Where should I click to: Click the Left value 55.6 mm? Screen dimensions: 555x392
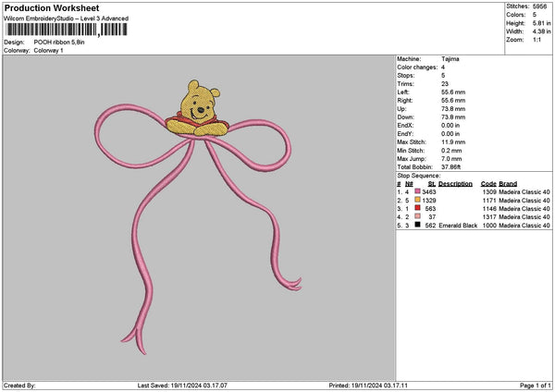[x=453, y=92]
